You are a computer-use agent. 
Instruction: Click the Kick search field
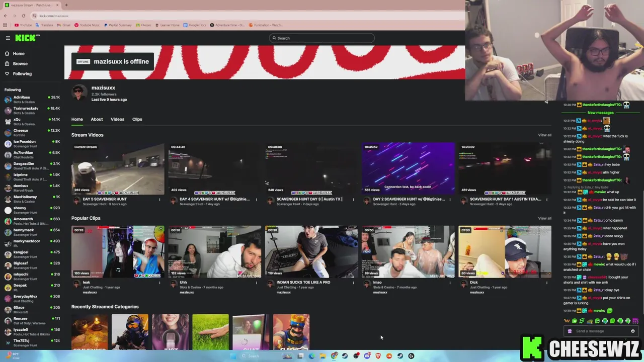click(x=322, y=38)
